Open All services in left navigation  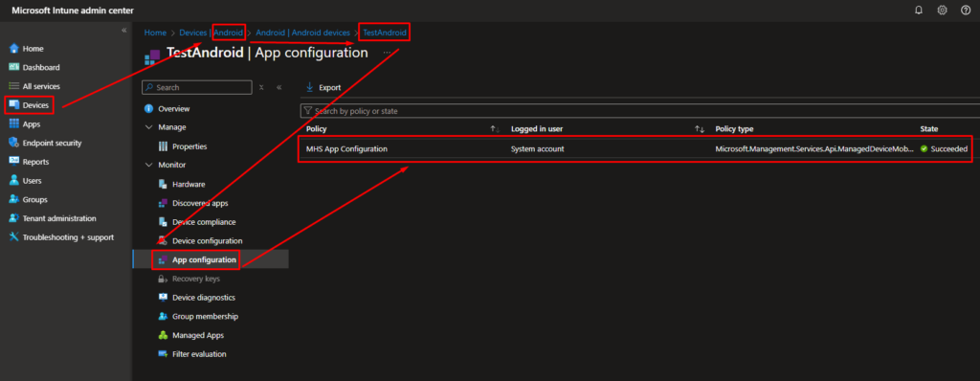click(x=41, y=86)
